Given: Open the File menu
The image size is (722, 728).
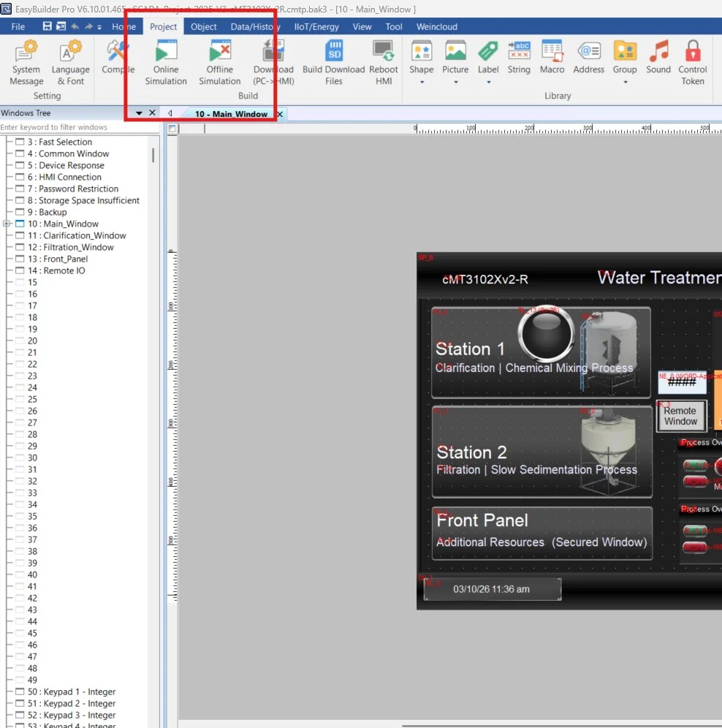Looking at the screenshot, I should coord(18,27).
